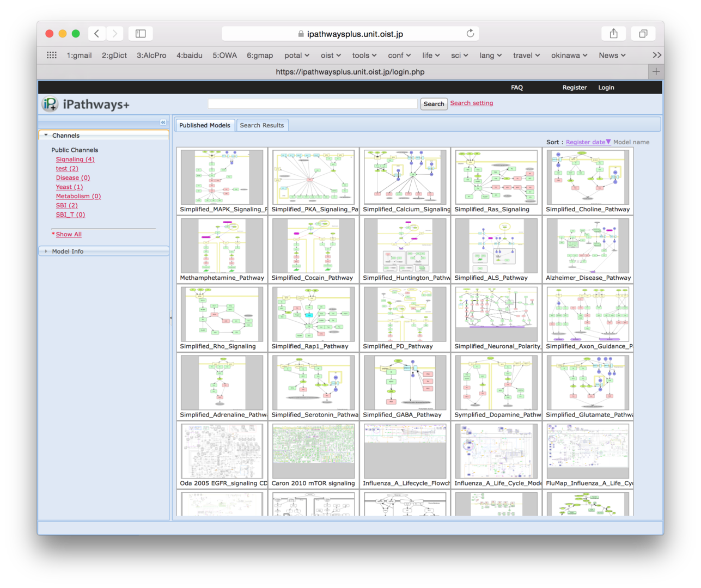Screen dimensions: 701x588
Task: Open the bookmarks grid icon
Action: [52, 55]
